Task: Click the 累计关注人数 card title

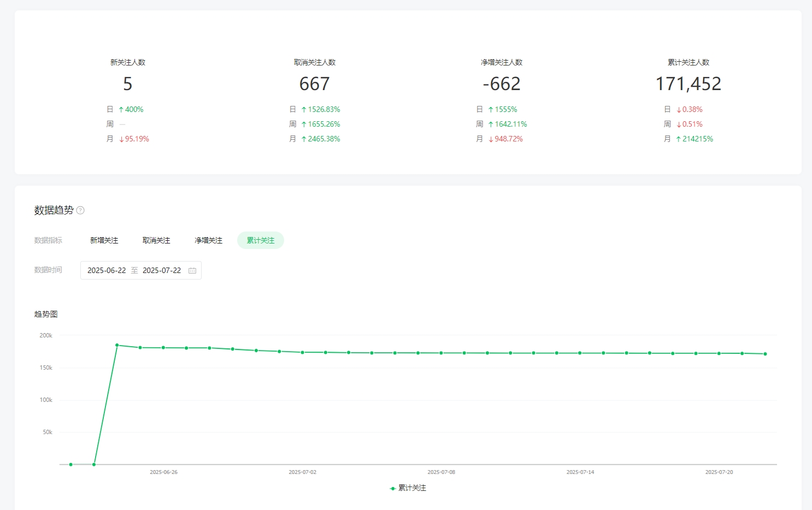Action: [x=689, y=62]
